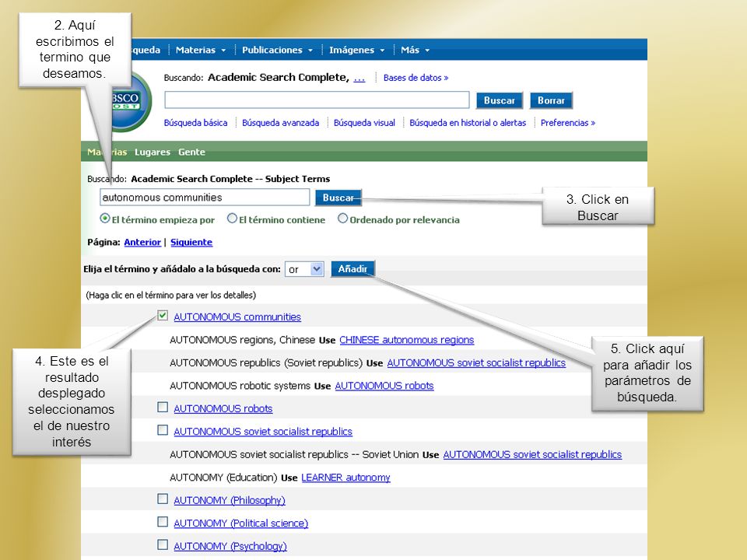Check the AUTONOMOUS soviet socialist republics checkbox
This screenshot has height=560, width=747.
(163, 430)
